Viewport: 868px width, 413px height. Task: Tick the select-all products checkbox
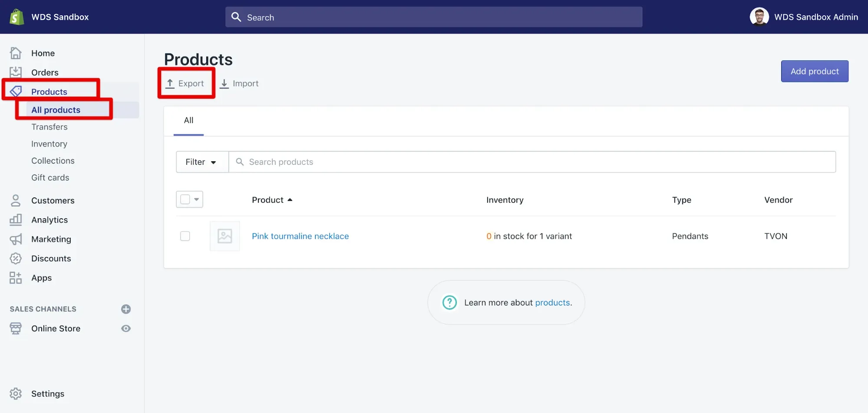[185, 200]
